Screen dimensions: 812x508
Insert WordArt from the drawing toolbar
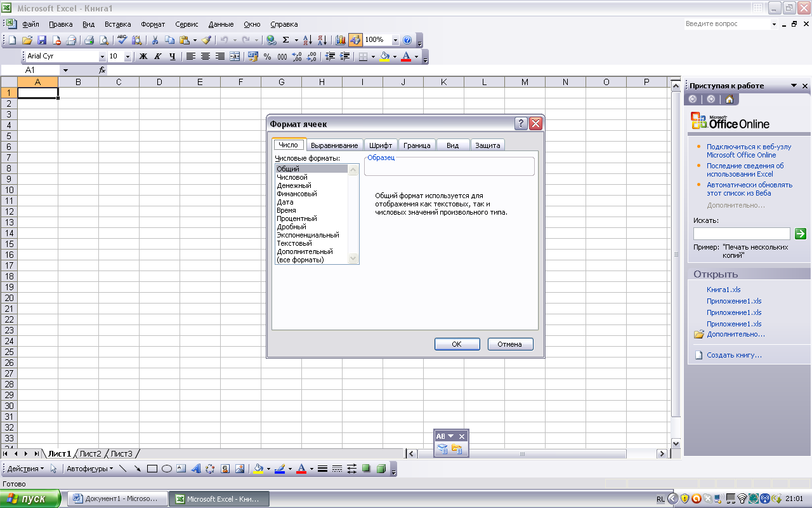(196, 469)
